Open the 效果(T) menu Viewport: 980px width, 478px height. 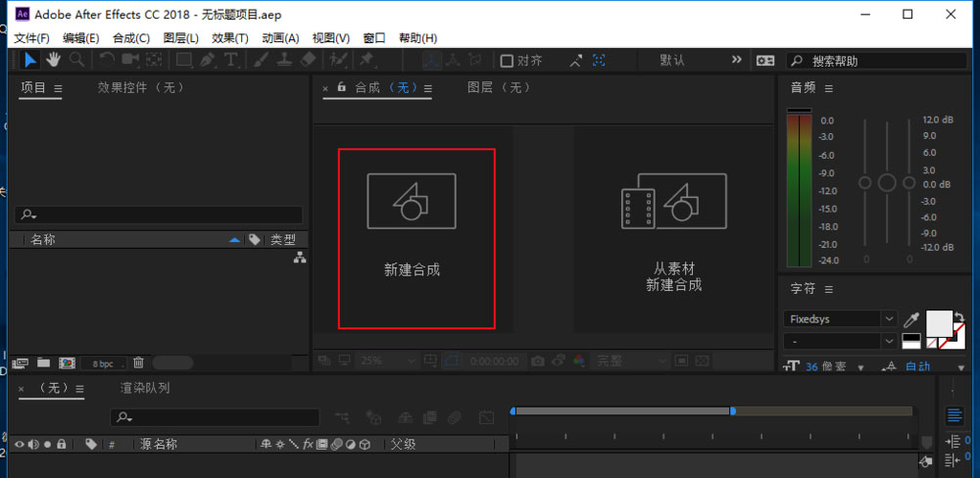[230, 38]
